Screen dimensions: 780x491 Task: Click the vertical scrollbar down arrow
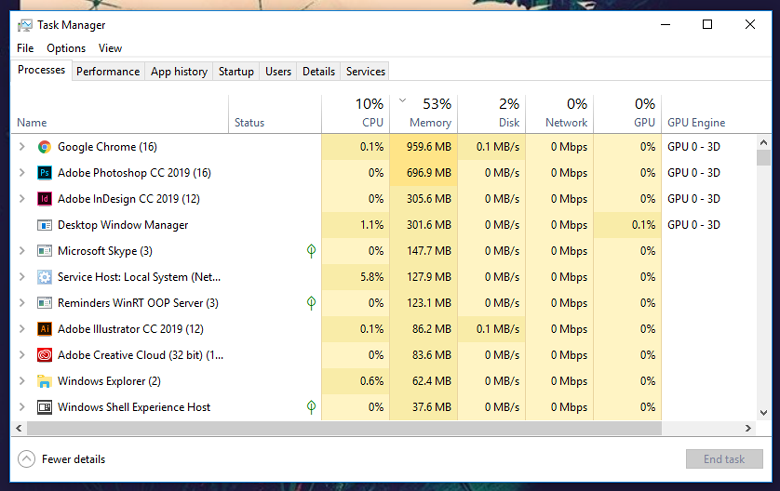764,413
